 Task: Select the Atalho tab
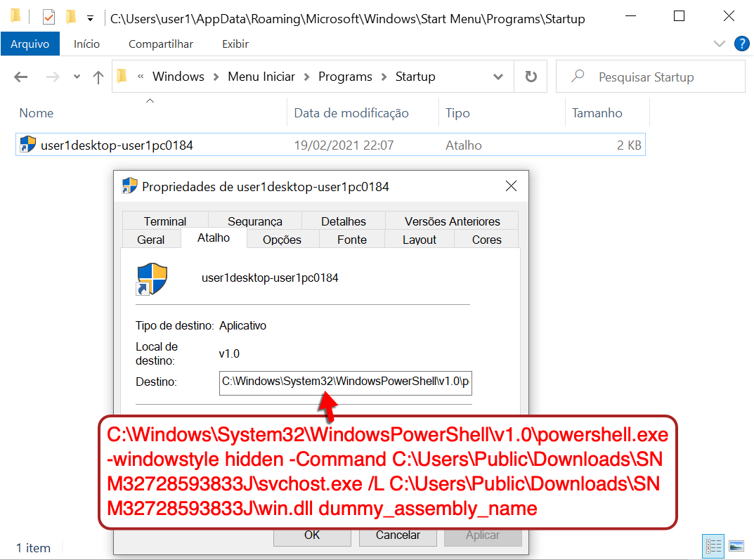click(x=214, y=238)
